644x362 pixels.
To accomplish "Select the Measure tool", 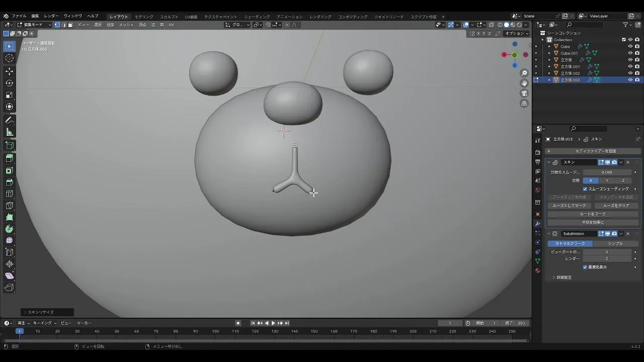I will coord(9,132).
